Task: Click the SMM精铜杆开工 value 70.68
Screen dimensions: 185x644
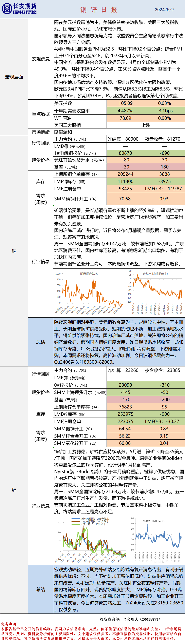Action: pyautogui.click(x=125, y=199)
